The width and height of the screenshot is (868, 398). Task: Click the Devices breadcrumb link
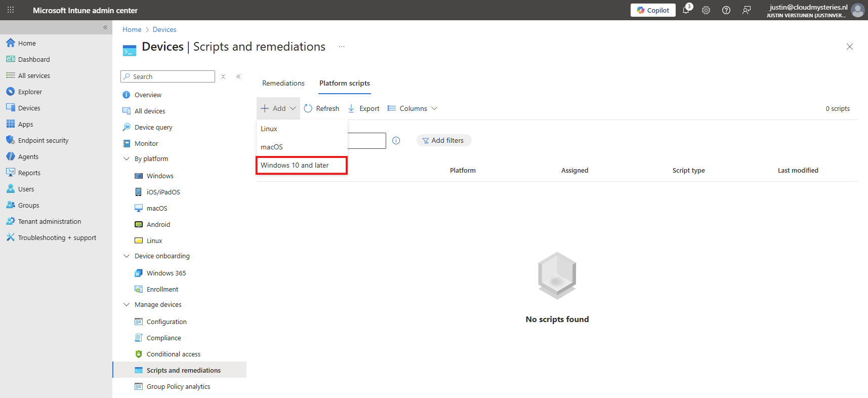point(164,30)
